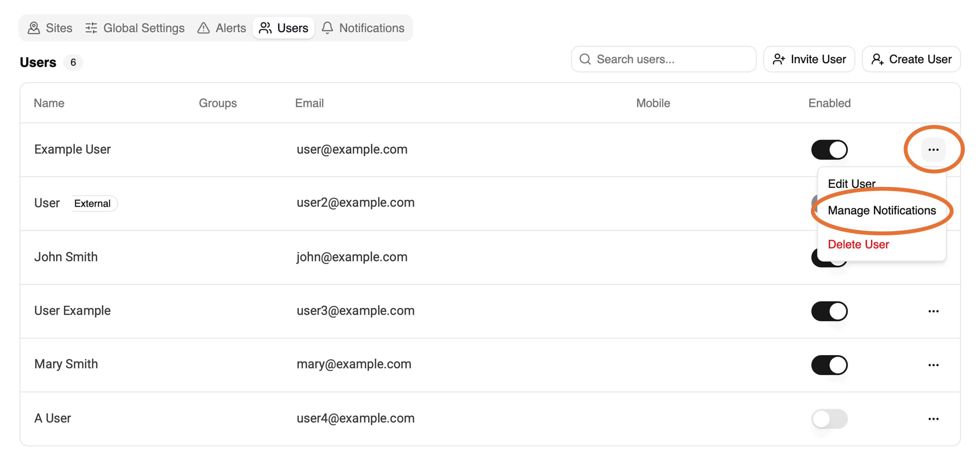Screen dimensions: 980x469
Task: Switch to Global Settings tab
Action: [135, 28]
